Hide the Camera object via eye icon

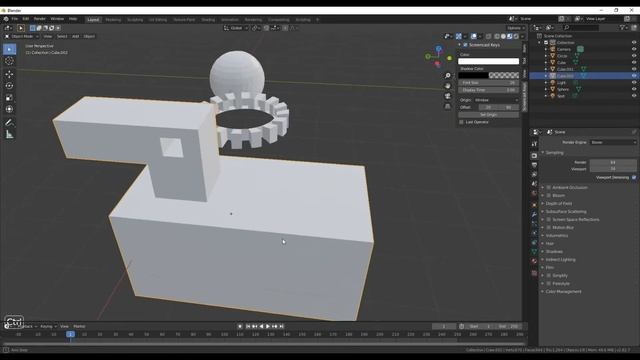[634, 49]
